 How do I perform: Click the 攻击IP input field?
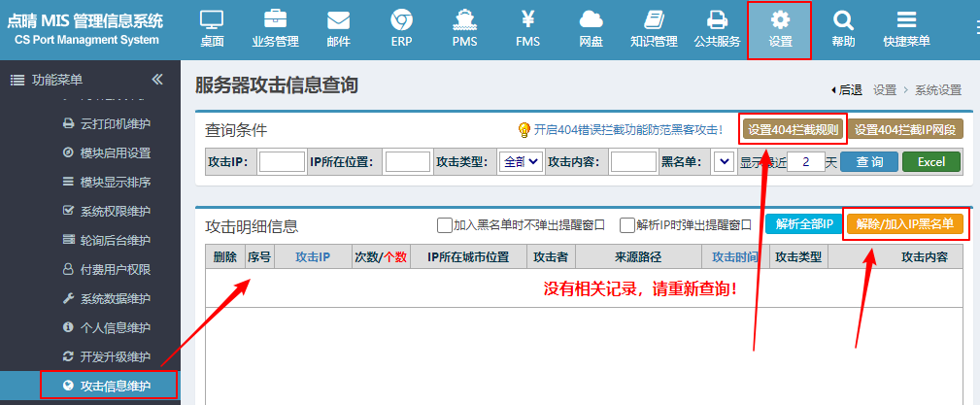(282, 162)
